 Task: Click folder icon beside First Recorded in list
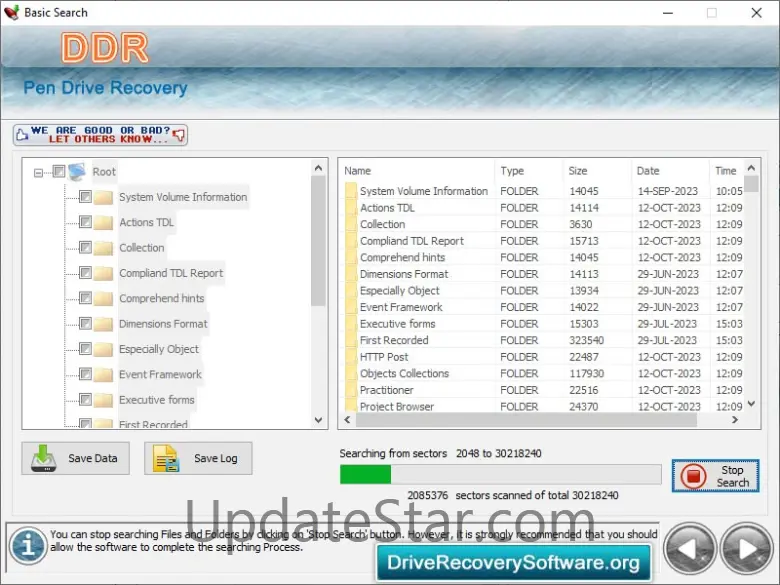[x=351, y=340]
